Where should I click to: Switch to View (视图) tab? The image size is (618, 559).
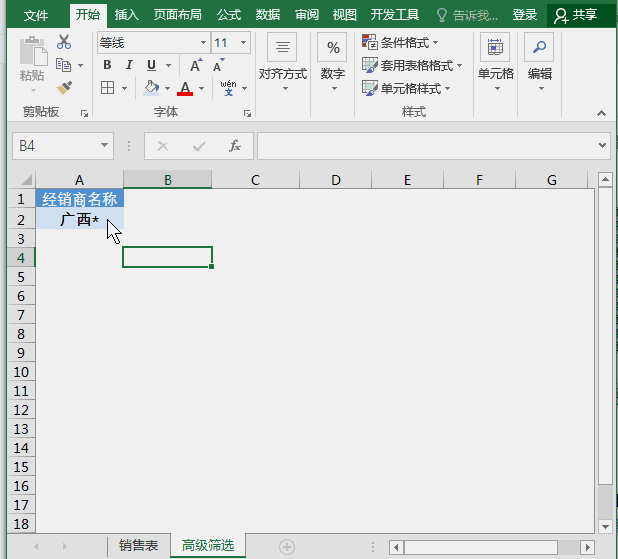tap(344, 15)
